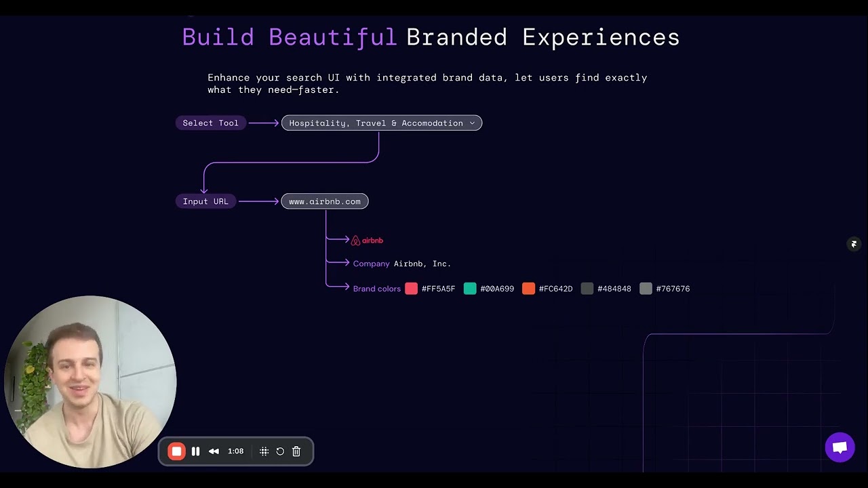Stop the screen recording

click(x=176, y=451)
